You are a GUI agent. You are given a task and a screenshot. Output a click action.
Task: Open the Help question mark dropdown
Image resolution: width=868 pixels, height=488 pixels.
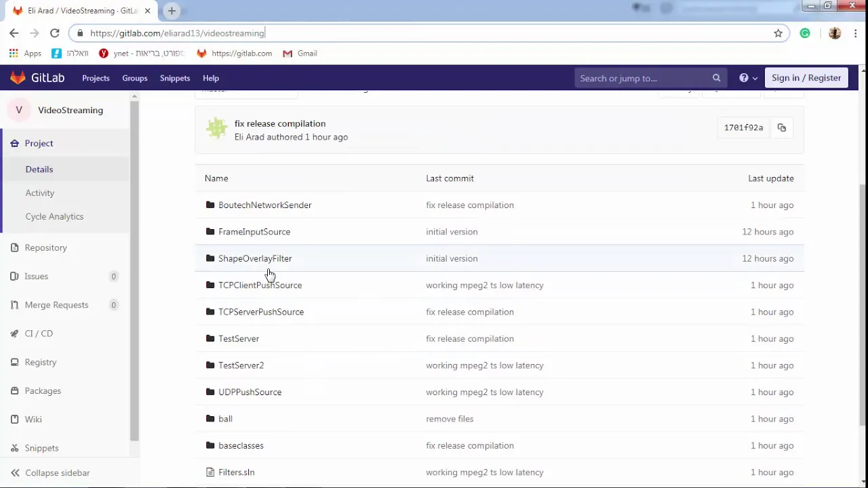tap(748, 78)
